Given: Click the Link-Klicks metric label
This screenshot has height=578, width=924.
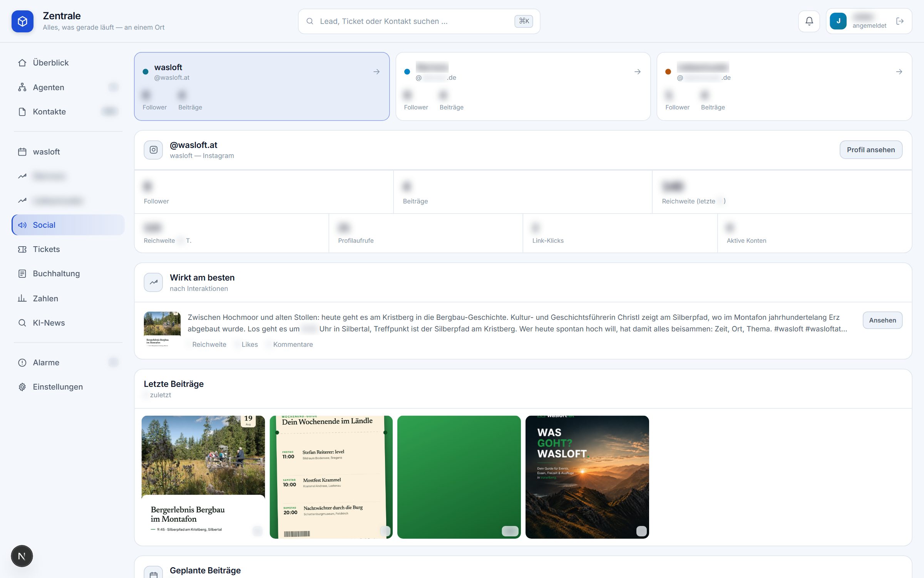Looking at the screenshot, I should click(548, 240).
